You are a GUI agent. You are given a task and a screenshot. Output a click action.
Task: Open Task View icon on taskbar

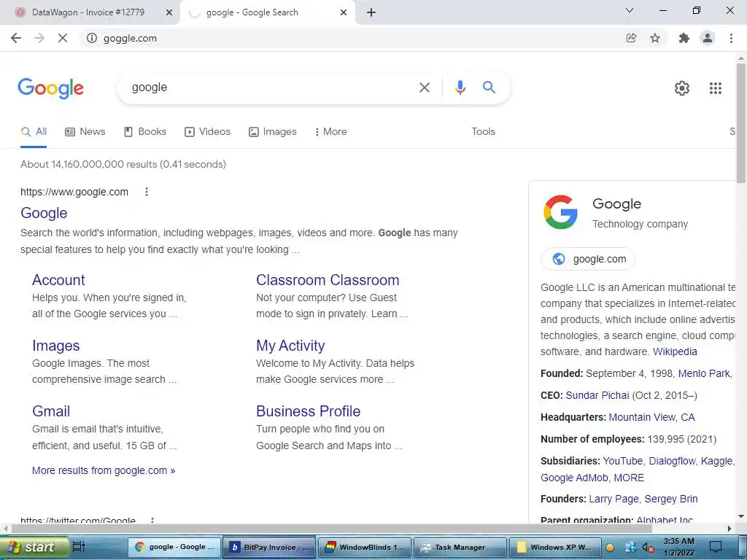click(79, 547)
